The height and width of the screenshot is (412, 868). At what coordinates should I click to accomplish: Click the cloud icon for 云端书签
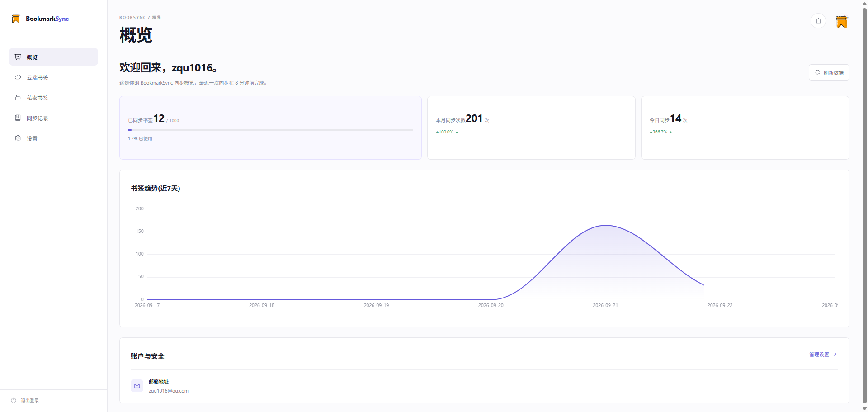(x=18, y=77)
